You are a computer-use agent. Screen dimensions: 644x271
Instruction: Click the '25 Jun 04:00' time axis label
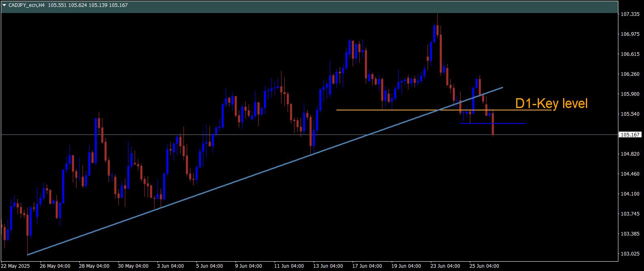pyautogui.click(x=485, y=266)
